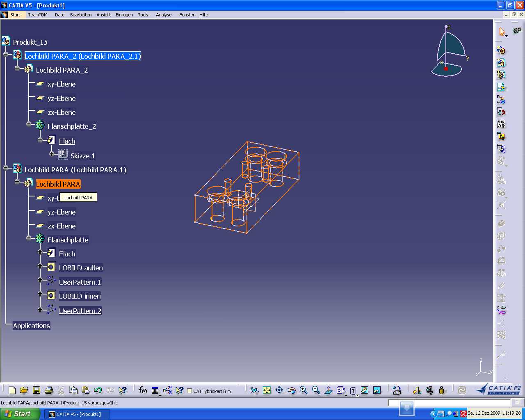Click the Zoom Out magnifier

(316, 390)
